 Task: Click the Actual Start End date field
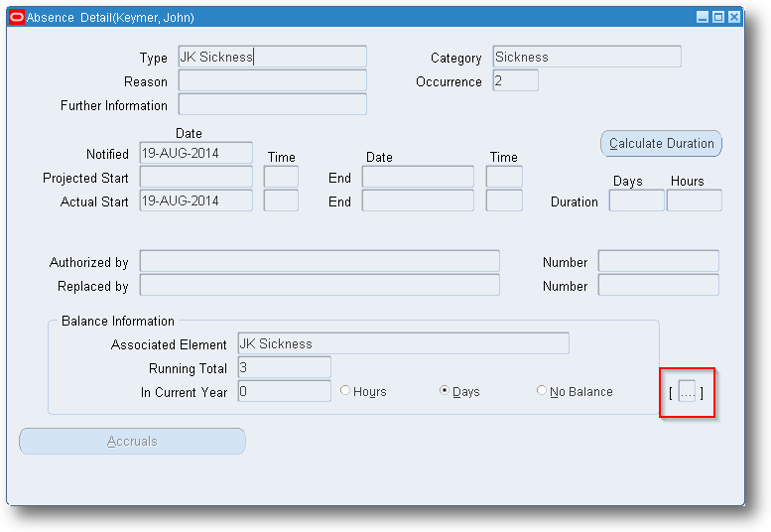(x=418, y=200)
